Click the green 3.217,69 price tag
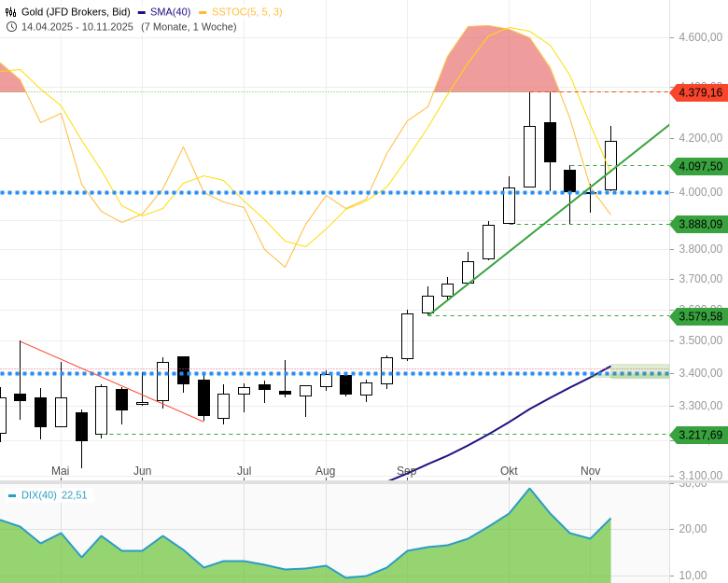 [x=699, y=435]
